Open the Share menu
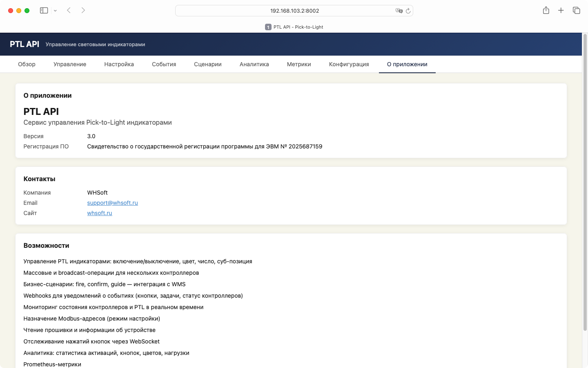The image size is (588, 368). [546, 10]
